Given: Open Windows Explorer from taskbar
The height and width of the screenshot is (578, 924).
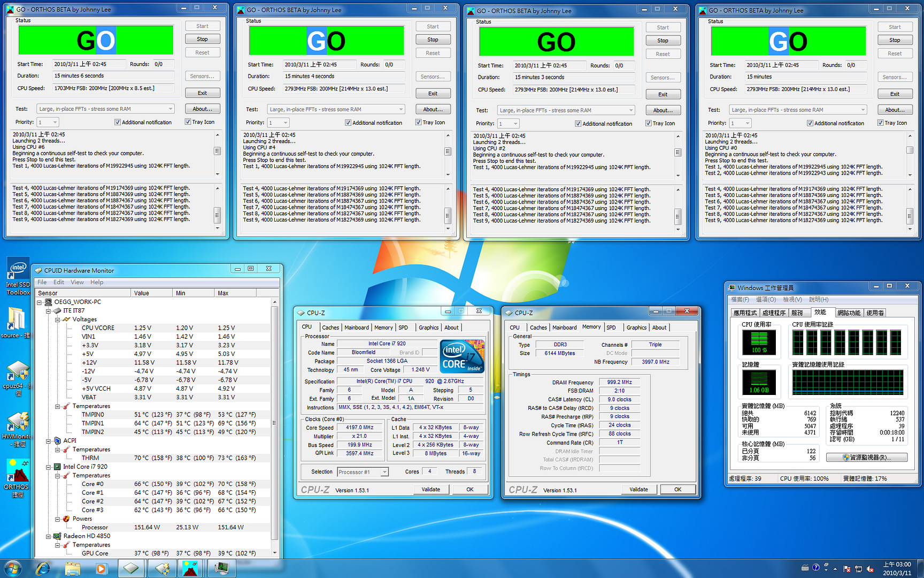Looking at the screenshot, I should point(72,568).
